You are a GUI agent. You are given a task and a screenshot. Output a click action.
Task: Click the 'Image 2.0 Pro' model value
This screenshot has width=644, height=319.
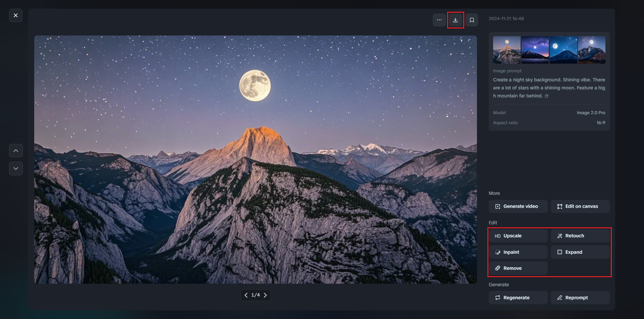[591, 113]
